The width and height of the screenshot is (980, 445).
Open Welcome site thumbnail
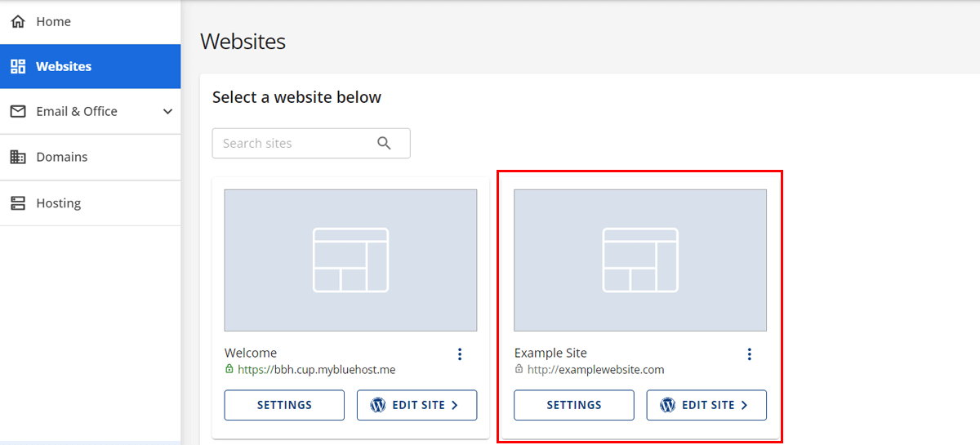(x=350, y=260)
